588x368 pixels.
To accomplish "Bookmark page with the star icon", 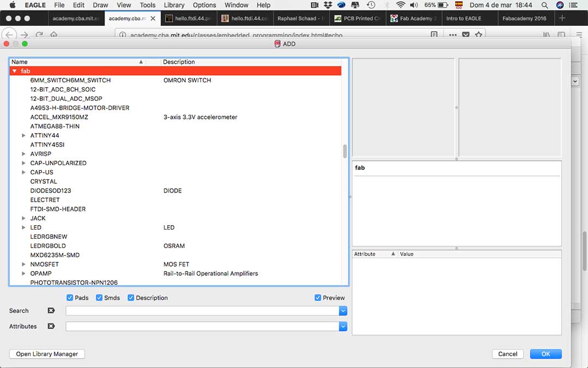I will click(479, 34).
